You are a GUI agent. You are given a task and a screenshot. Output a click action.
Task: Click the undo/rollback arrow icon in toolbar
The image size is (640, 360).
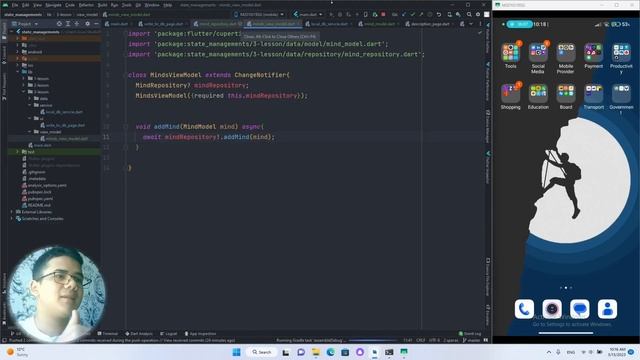point(439,14)
